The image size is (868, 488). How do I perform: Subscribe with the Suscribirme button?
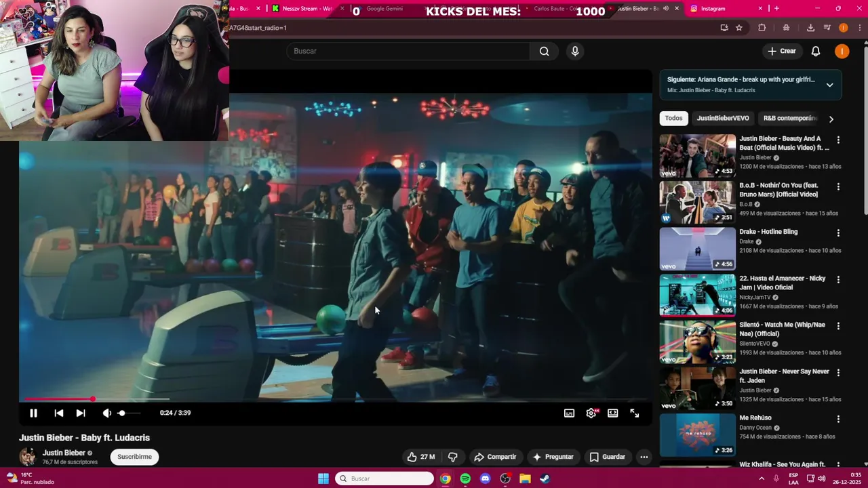tap(134, 457)
